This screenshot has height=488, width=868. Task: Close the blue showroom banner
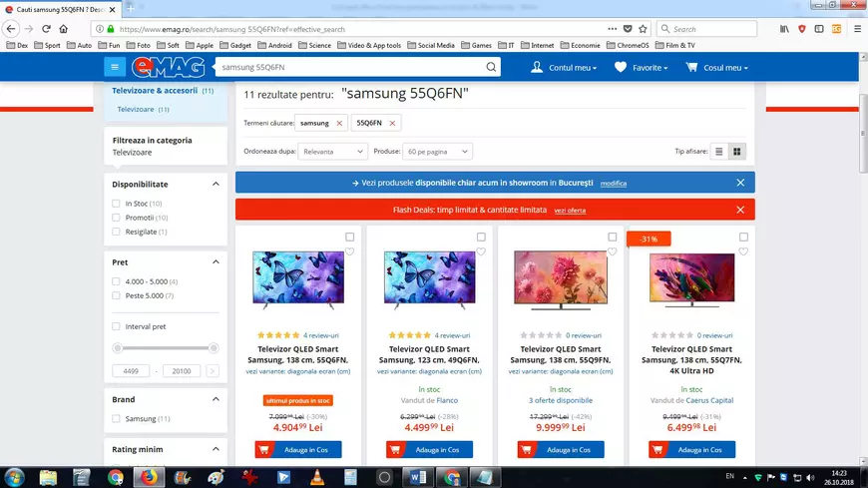coord(740,183)
